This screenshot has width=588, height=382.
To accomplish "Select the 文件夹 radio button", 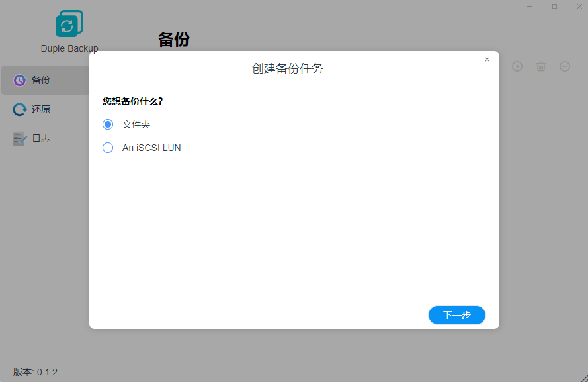I will (x=108, y=124).
